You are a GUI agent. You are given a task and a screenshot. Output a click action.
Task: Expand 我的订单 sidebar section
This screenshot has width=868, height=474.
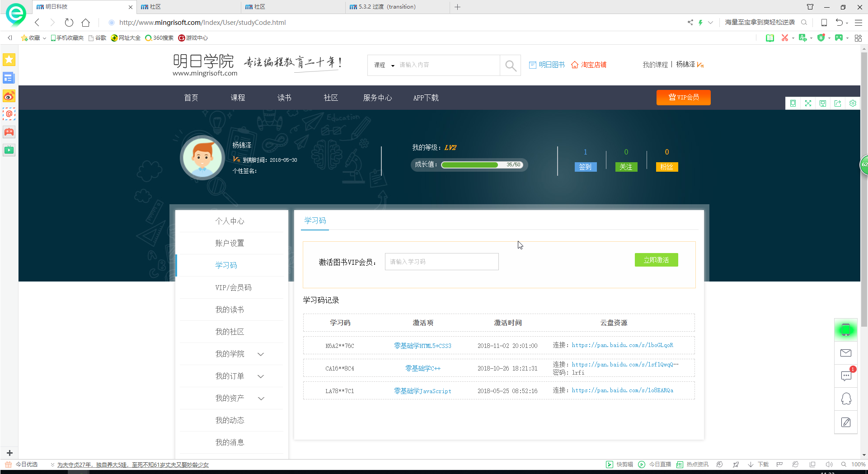click(261, 376)
